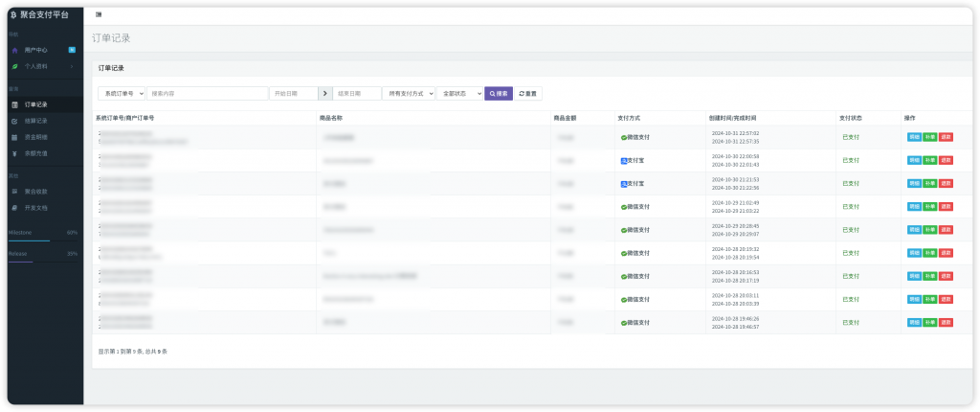Expand the 个人资料 submenu chevron
The height and width of the screenshot is (412, 980).
click(72, 66)
